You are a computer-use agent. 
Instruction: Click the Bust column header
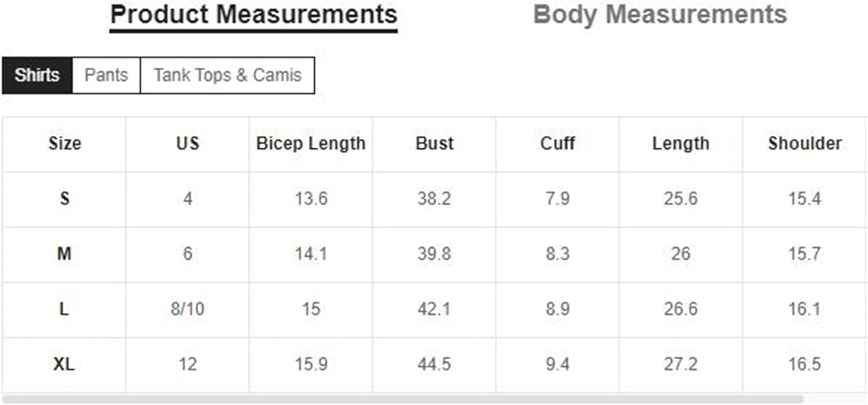click(x=435, y=143)
